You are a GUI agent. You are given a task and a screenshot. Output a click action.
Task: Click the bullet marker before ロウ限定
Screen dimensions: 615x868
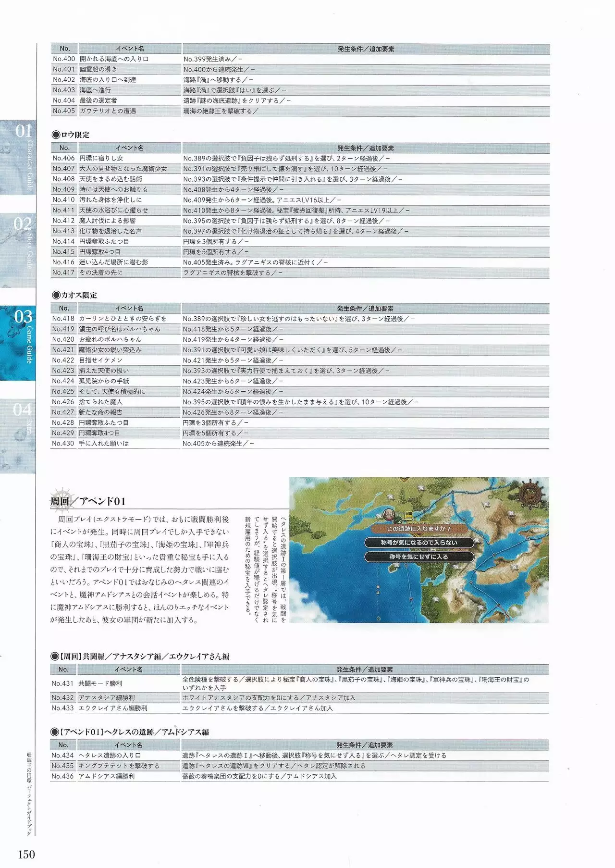point(56,135)
